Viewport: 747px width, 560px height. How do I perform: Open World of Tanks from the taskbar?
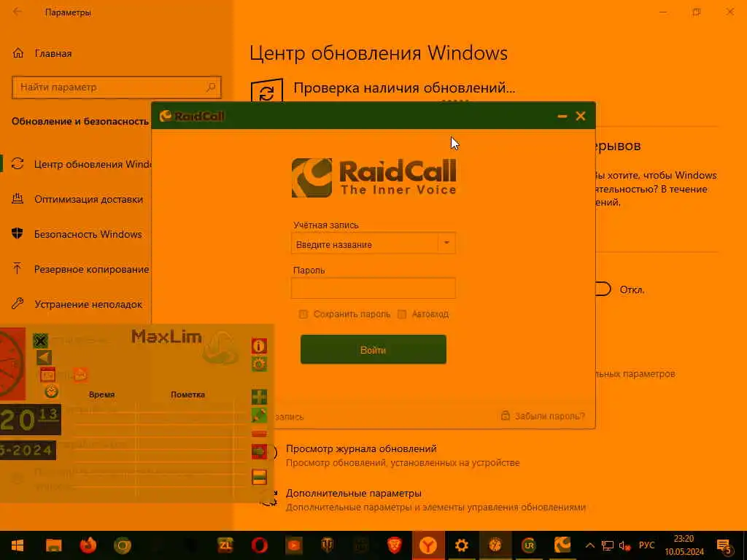click(328, 545)
